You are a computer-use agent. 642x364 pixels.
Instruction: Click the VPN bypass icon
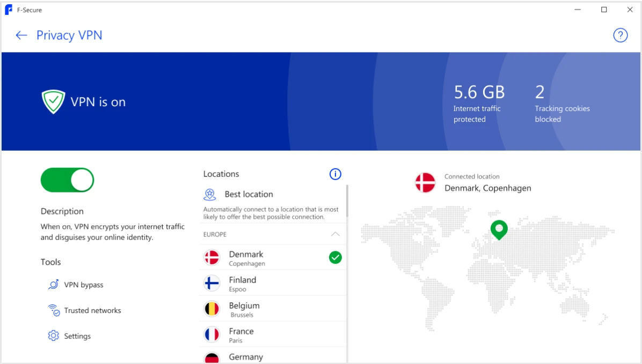(53, 285)
